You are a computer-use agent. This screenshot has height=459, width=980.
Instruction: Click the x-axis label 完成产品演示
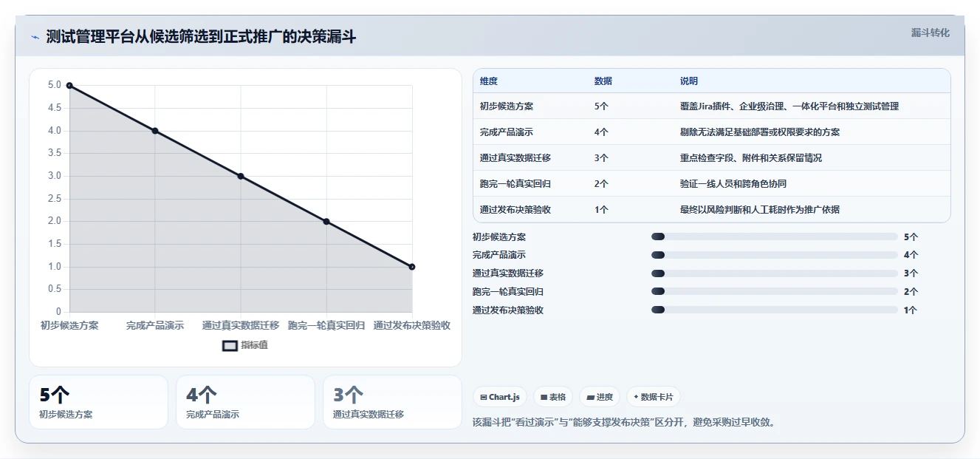(x=155, y=325)
